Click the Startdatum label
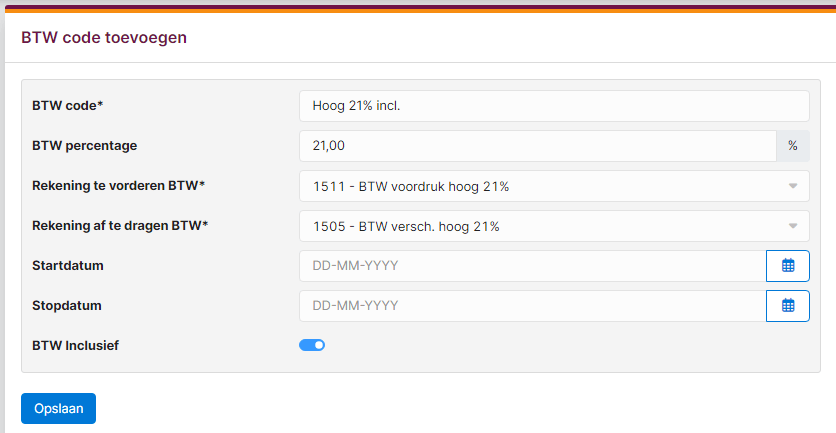The image size is (836, 433). pos(68,266)
